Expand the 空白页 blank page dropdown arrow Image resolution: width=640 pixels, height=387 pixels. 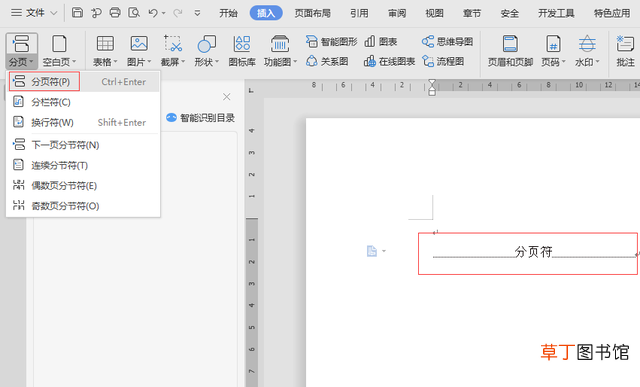74,62
